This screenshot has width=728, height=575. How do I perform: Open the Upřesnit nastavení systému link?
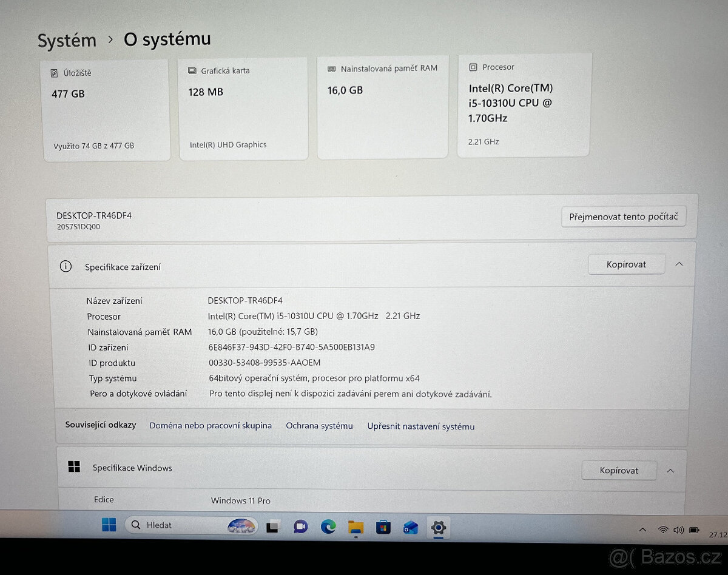[420, 426]
